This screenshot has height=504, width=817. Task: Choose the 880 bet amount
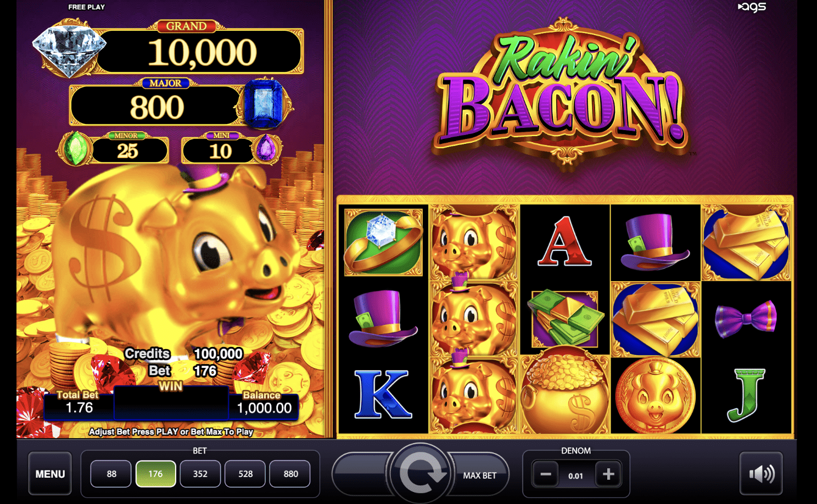click(290, 474)
